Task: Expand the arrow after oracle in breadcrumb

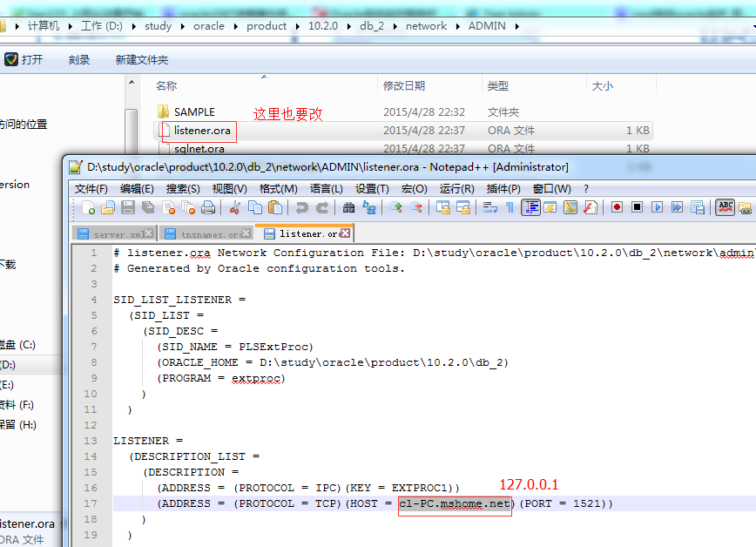Action: 236,26
